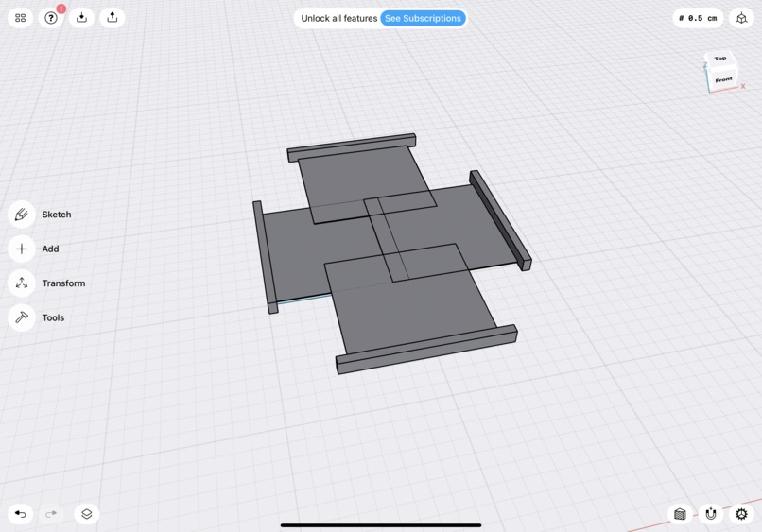Viewport: 762px width, 532px height.
Task: Toggle the grid visibility icon
Action: point(680,513)
